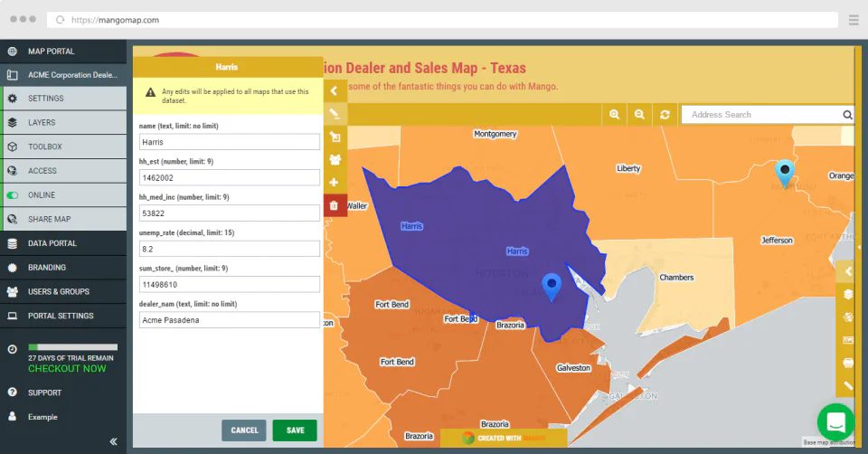Click the CANCEL button
The width and height of the screenshot is (868, 454).
pyautogui.click(x=244, y=430)
